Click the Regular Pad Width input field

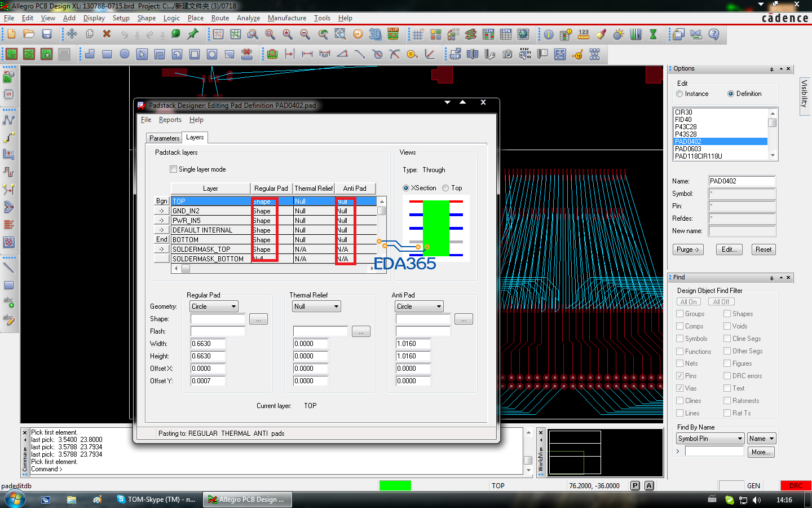pos(208,344)
